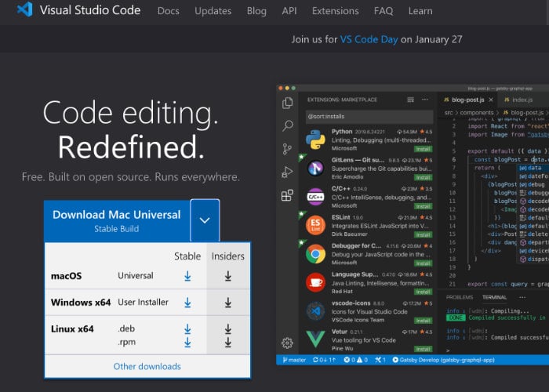Image resolution: width=549 pixels, height=392 pixels.
Task: Click the Visual Studio Code logo icon
Action: click(x=25, y=9)
